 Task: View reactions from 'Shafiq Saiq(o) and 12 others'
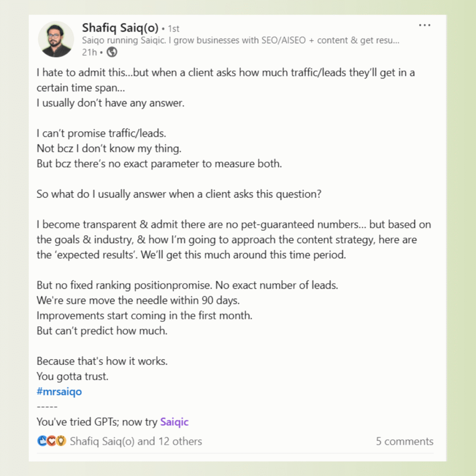[x=136, y=441]
